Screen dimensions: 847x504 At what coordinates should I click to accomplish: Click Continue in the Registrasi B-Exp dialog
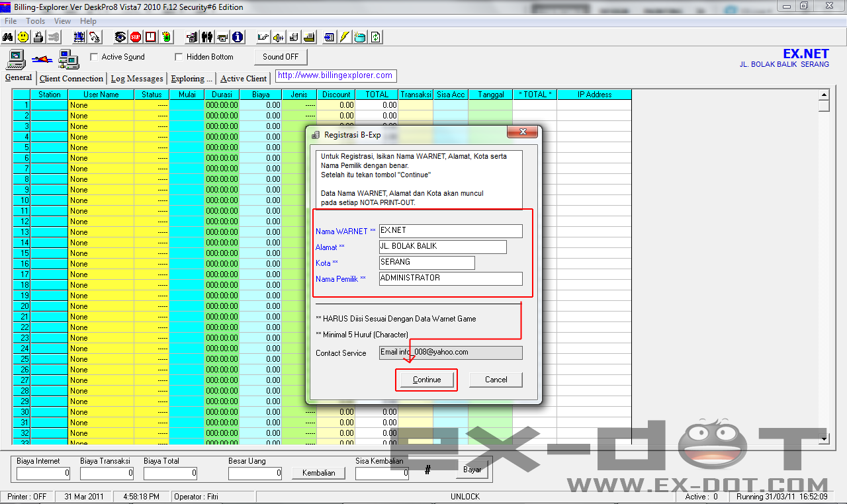pyautogui.click(x=426, y=380)
